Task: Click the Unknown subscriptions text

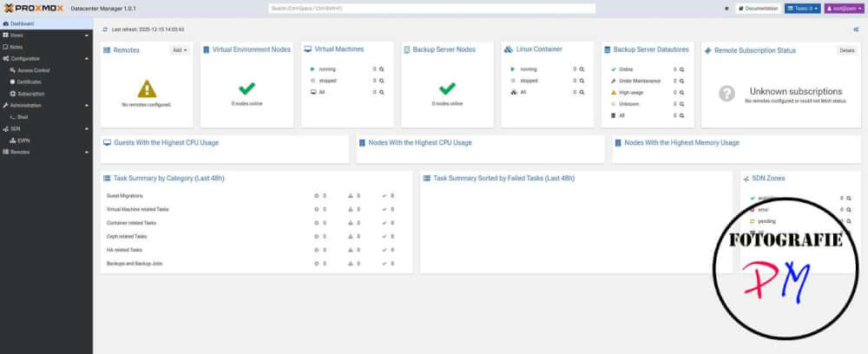Action: coord(795,91)
